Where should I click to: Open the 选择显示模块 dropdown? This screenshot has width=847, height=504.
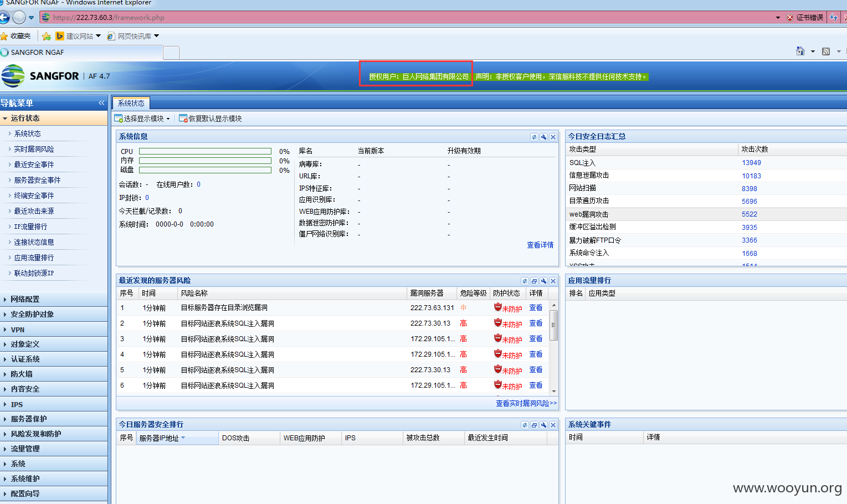click(x=142, y=119)
